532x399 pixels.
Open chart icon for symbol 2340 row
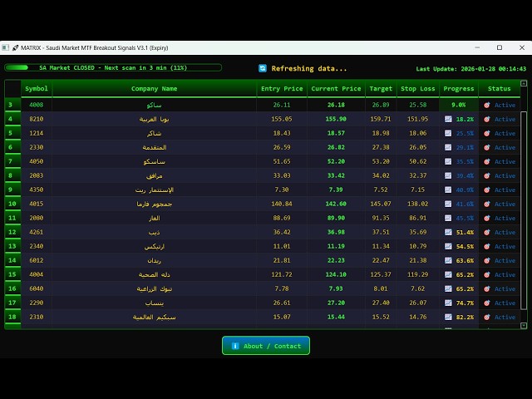[448, 246]
